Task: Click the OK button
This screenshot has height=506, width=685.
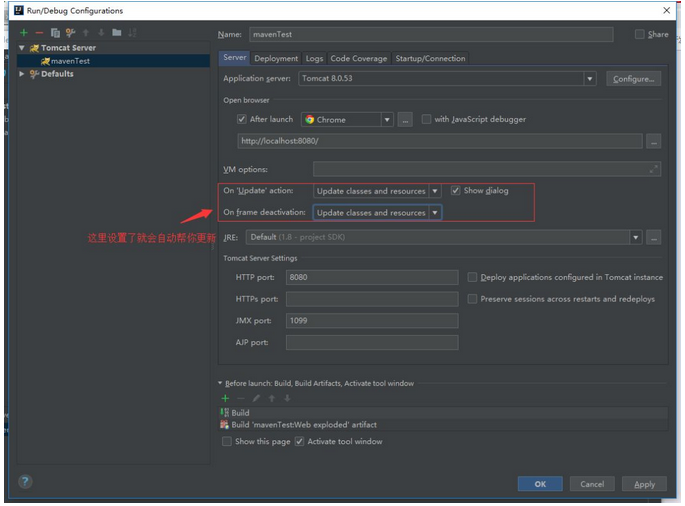Action: [540, 485]
